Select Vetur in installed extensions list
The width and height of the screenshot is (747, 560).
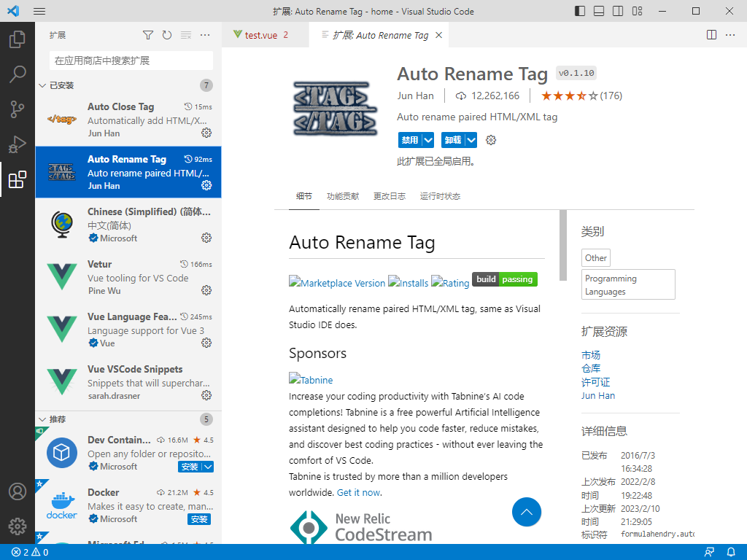[128, 277]
